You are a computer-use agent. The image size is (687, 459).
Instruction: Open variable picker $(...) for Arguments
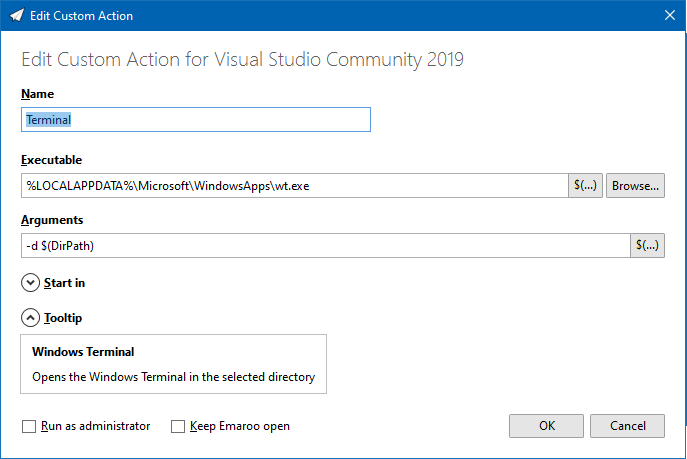click(x=648, y=246)
